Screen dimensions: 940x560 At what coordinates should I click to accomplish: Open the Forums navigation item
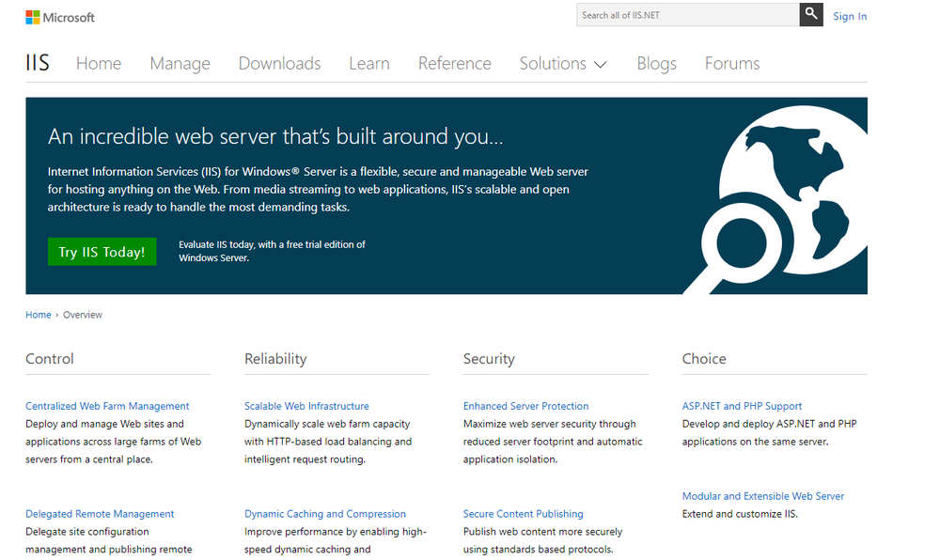(732, 64)
